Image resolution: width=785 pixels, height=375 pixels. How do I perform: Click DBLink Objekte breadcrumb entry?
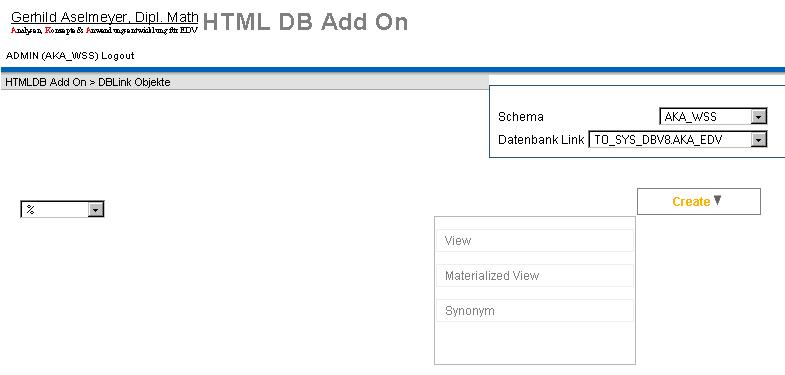pyautogui.click(x=134, y=82)
